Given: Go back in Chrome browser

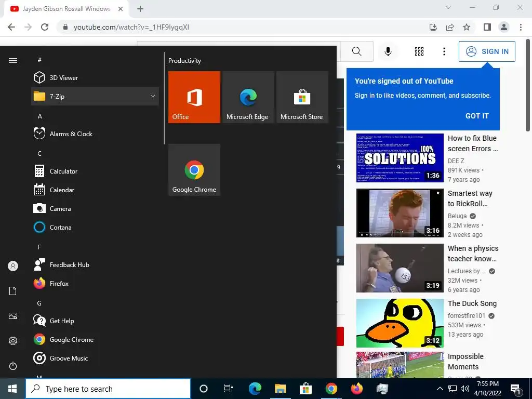Looking at the screenshot, I should tap(11, 27).
